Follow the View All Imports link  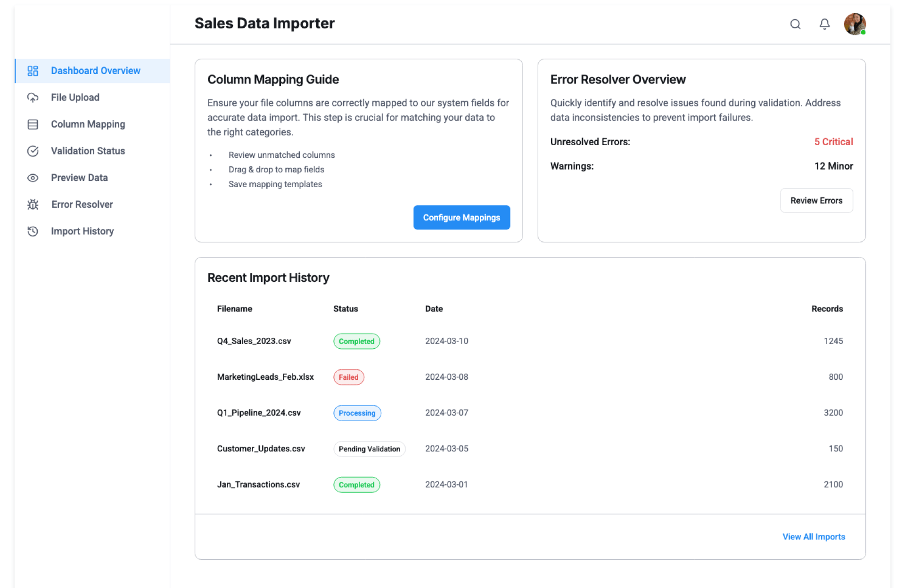pyautogui.click(x=813, y=537)
